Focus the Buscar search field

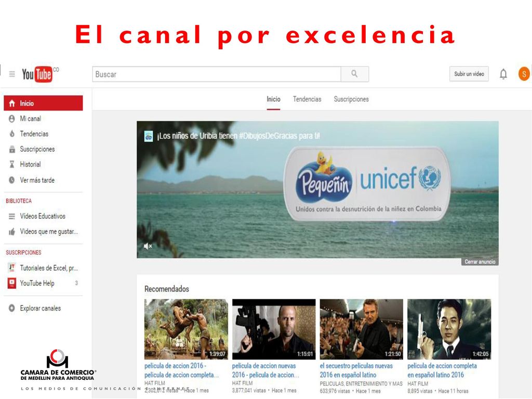217,74
